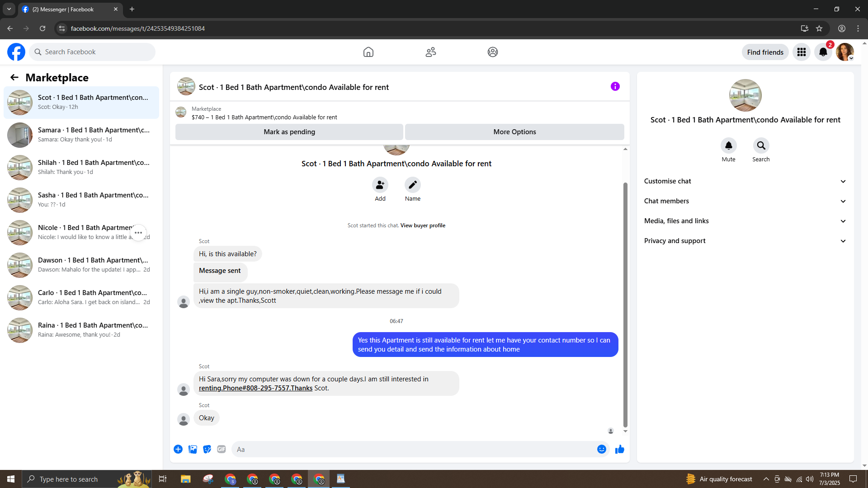The height and width of the screenshot is (488, 868).
Task: Open the emoji picker in message box
Action: coord(601,449)
